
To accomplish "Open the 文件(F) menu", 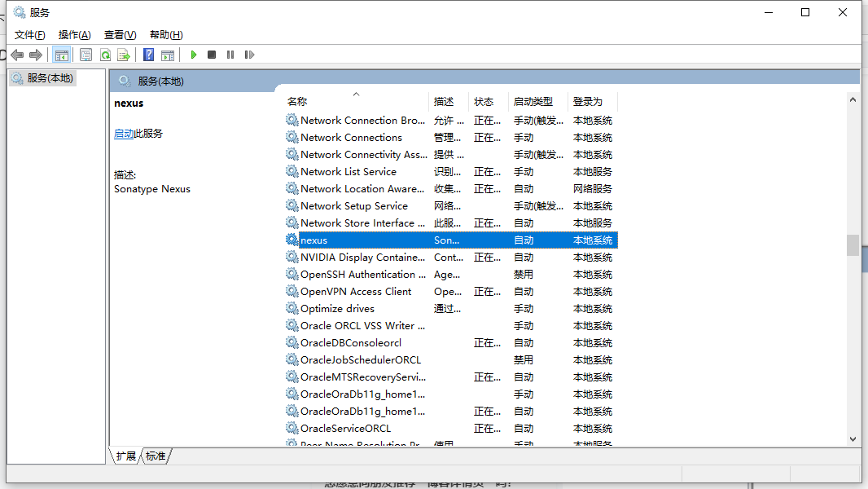I will [x=30, y=35].
